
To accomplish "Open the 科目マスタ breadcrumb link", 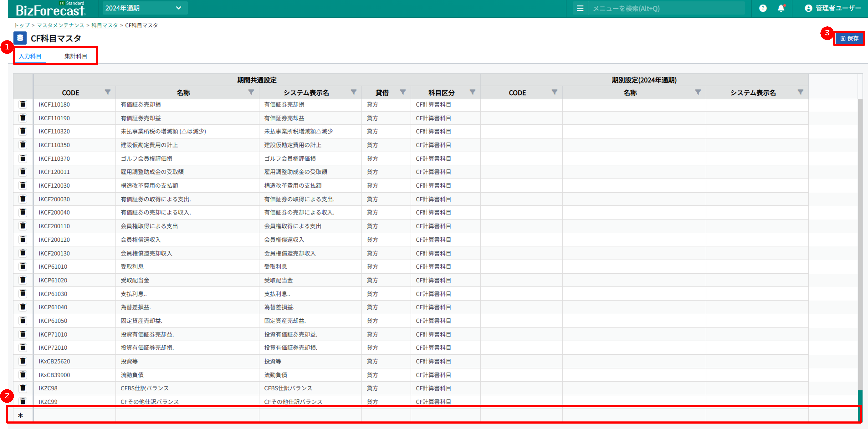I will click(x=104, y=25).
